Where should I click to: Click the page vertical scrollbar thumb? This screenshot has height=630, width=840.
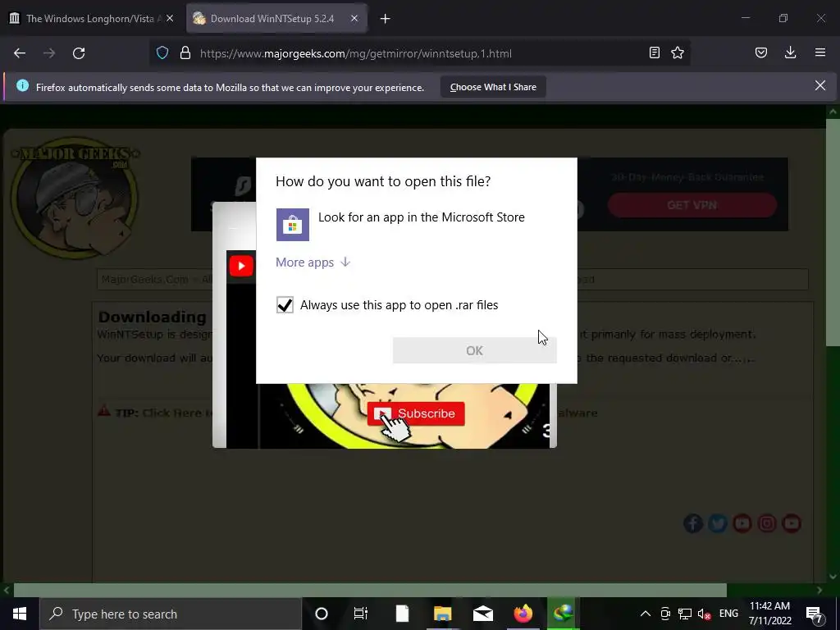click(833, 232)
